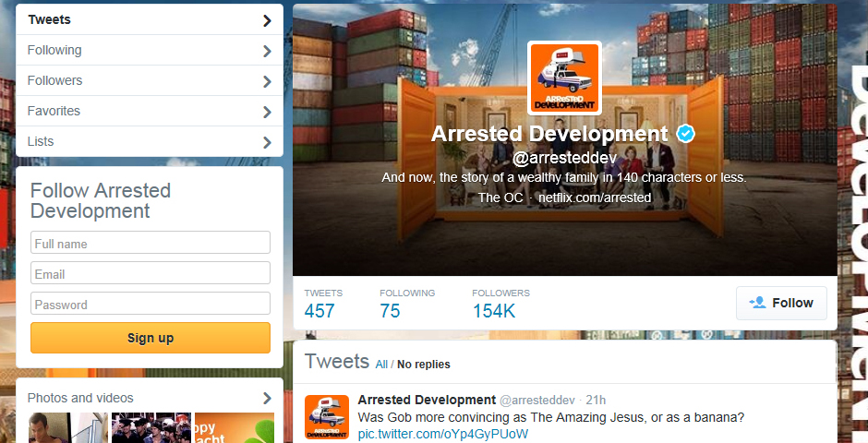
Task: Focus the Full name input field
Action: click(150, 243)
